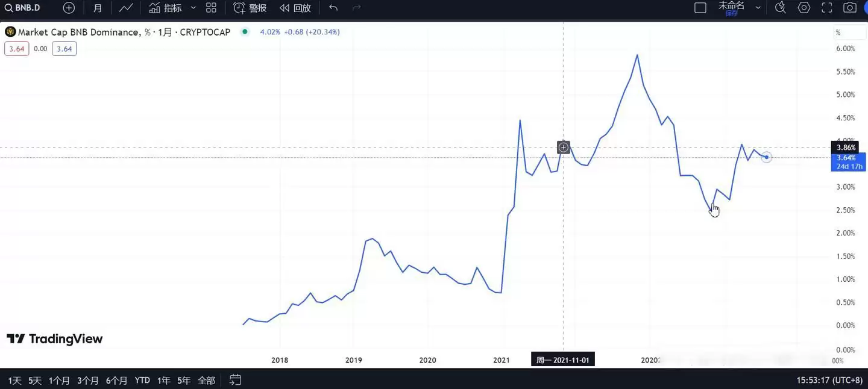Enter fullscreen mode
The height and width of the screenshot is (389, 868).
click(x=827, y=8)
